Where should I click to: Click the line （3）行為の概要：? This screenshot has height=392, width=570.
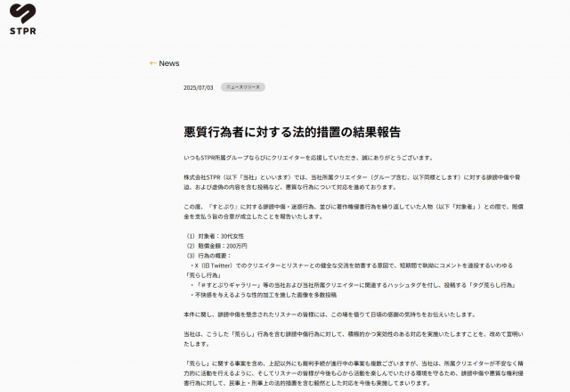coord(208,256)
